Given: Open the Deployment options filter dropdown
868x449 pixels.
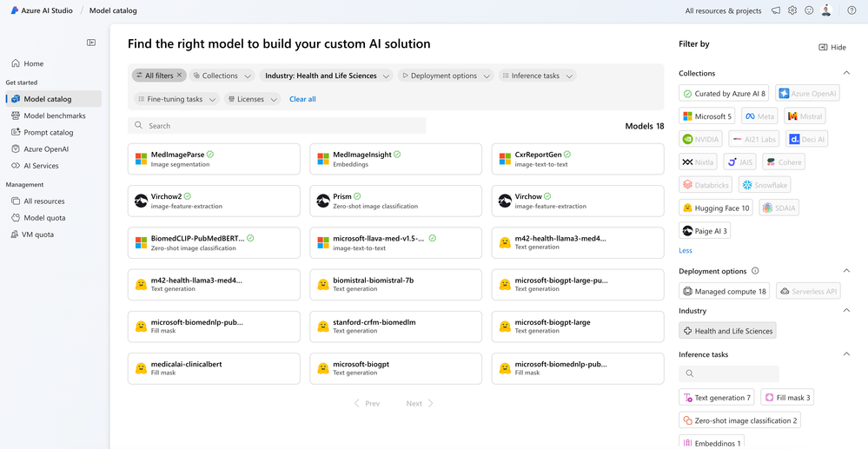Looking at the screenshot, I should pyautogui.click(x=446, y=76).
